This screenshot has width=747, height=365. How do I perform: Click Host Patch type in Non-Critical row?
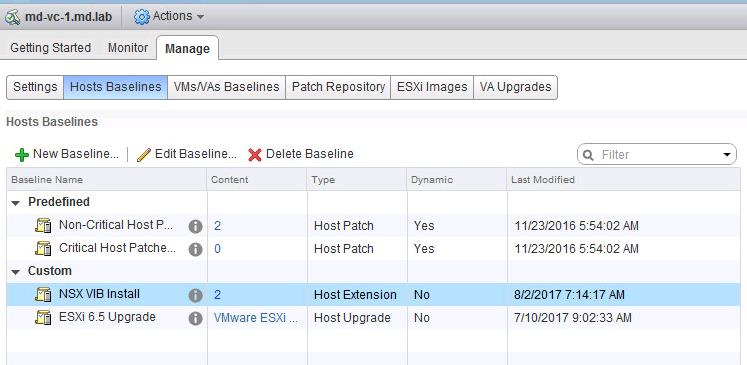click(343, 226)
